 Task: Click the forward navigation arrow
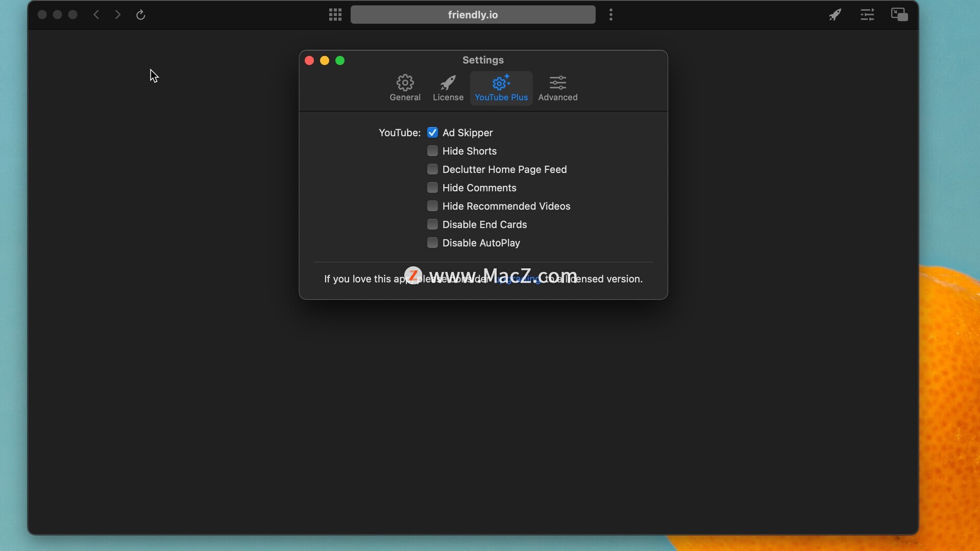click(118, 15)
